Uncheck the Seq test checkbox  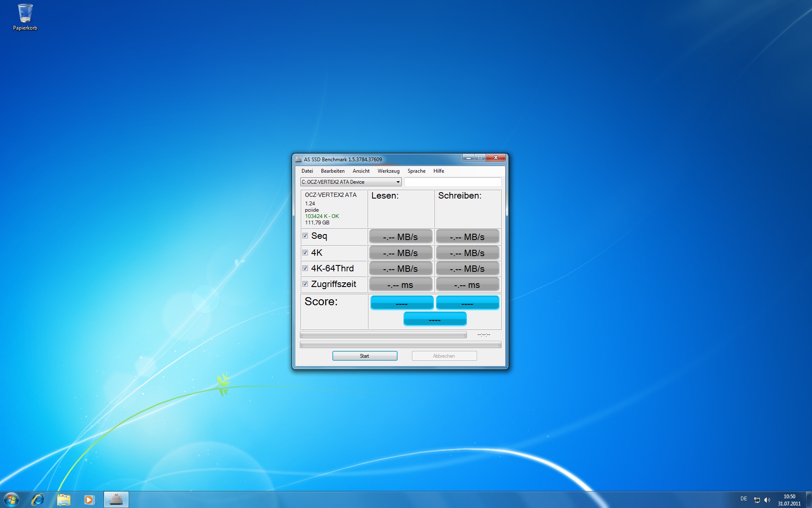(305, 236)
